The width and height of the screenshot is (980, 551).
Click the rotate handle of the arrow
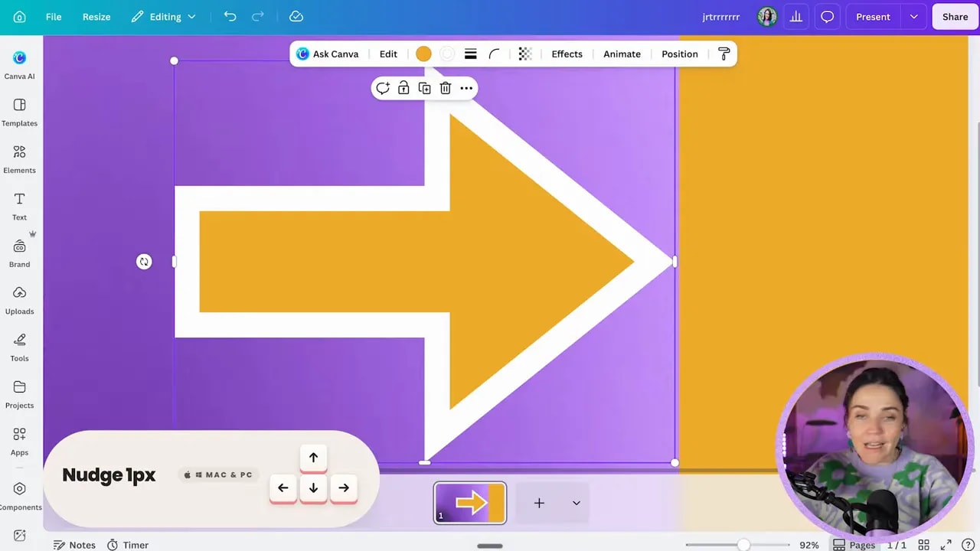coord(144,262)
